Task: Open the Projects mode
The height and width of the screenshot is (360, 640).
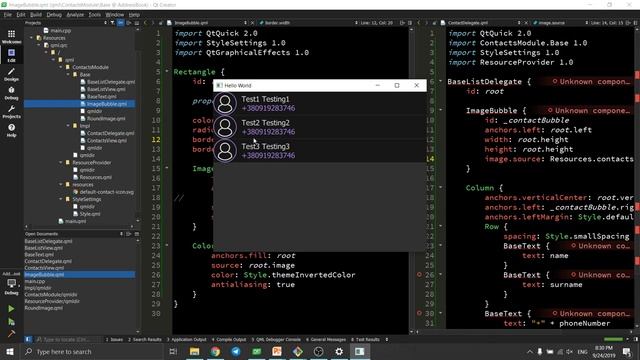Action: 11,111
